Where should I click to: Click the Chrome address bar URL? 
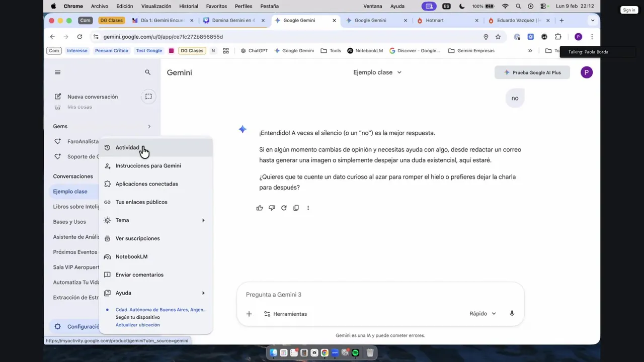(x=163, y=37)
